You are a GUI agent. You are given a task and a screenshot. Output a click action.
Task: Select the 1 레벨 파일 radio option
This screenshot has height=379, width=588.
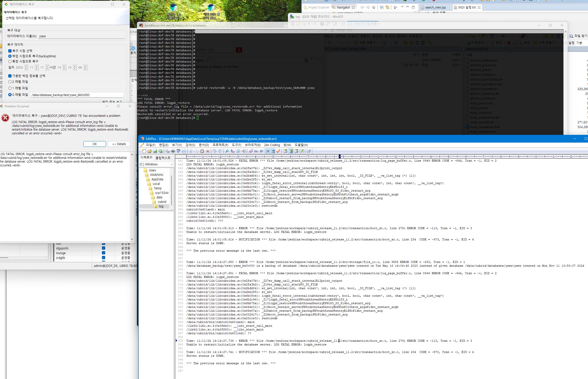(x=10, y=88)
